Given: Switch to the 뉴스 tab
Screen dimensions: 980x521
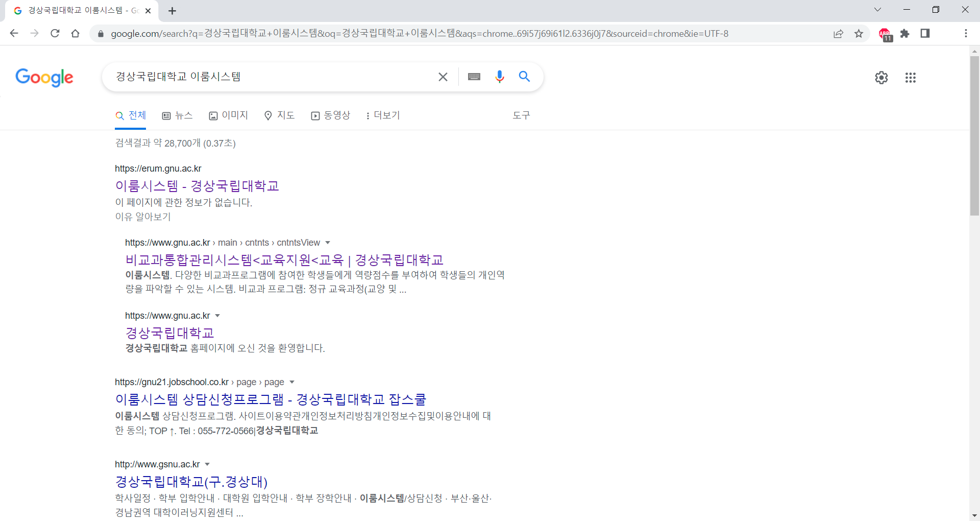Looking at the screenshot, I should (177, 115).
